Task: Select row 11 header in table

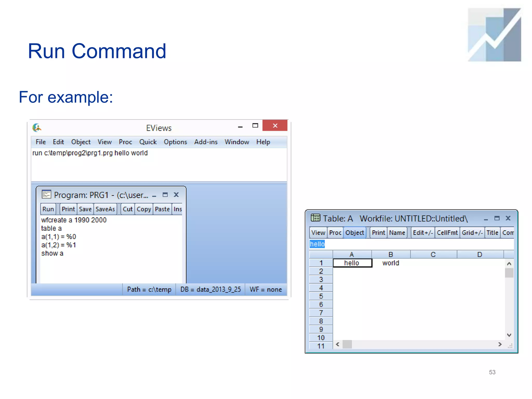Action: 321,346
